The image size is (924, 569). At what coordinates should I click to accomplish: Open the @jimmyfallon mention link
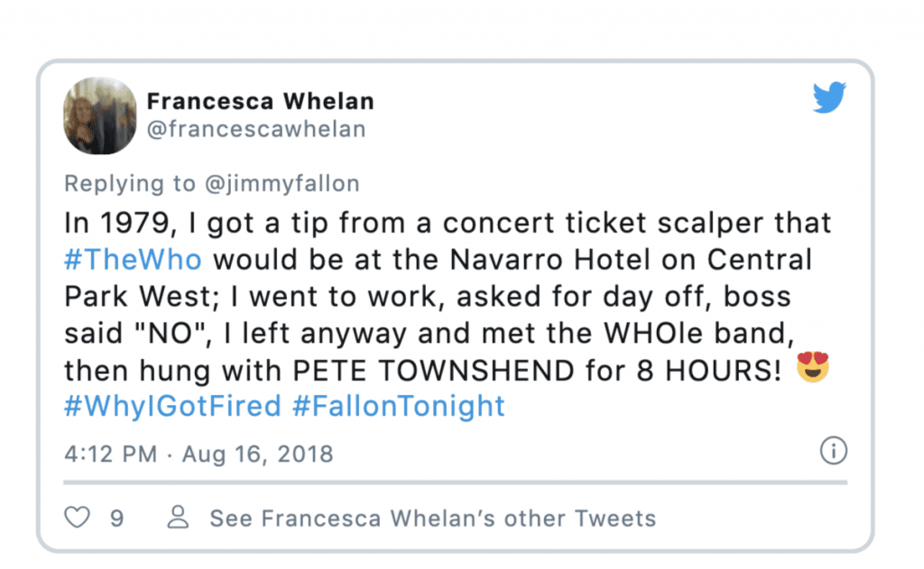coord(282,184)
